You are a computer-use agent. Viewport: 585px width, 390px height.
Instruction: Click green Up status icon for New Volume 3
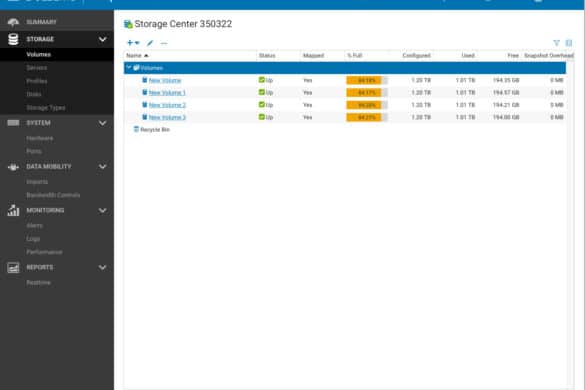[x=262, y=117]
